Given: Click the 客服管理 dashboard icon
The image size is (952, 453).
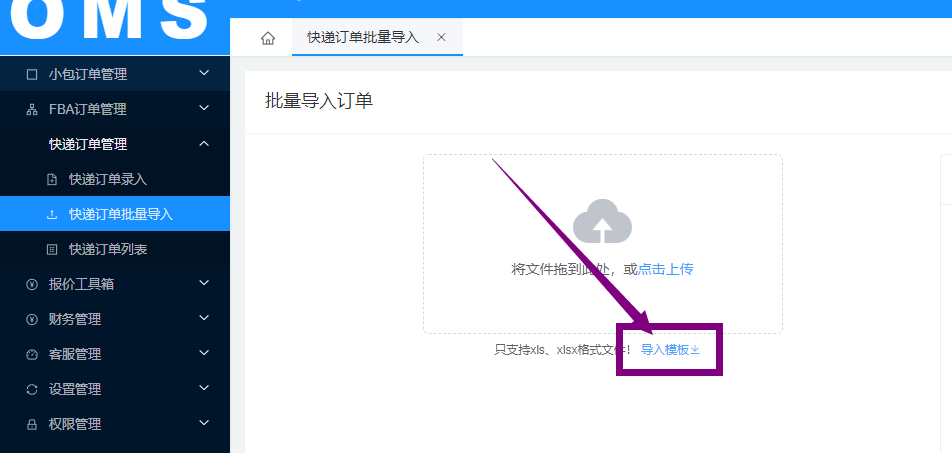Looking at the screenshot, I should [x=32, y=354].
